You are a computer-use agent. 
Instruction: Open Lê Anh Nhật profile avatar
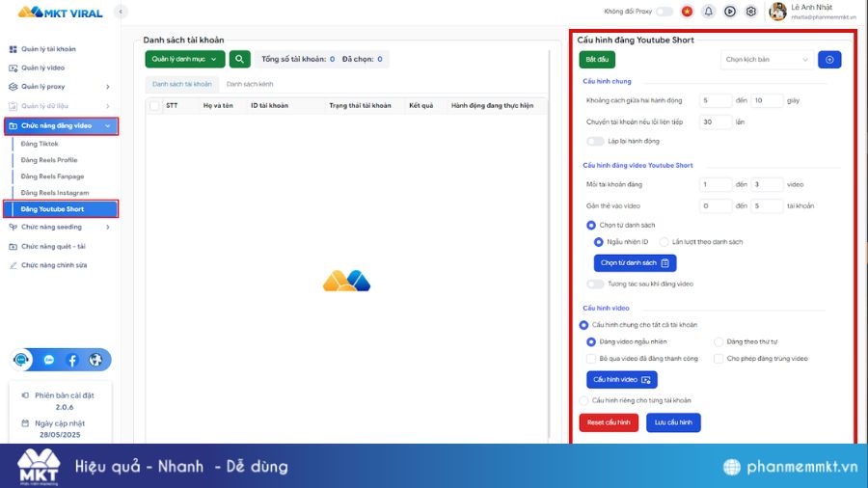(x=777, y=11)
